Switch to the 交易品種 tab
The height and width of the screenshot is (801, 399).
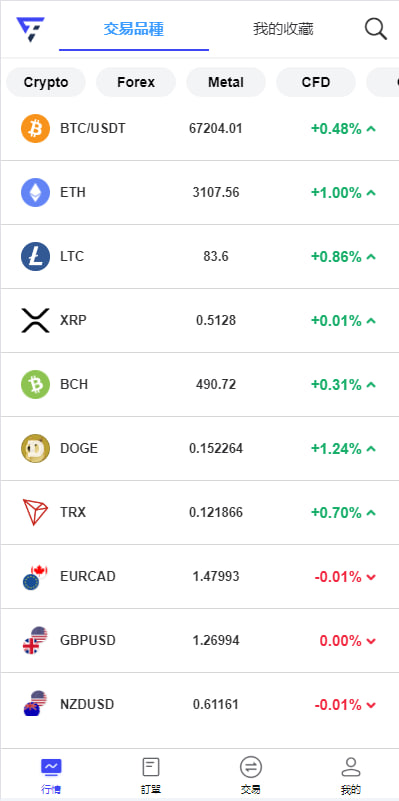pyautogui.click(x=134, y=29)
